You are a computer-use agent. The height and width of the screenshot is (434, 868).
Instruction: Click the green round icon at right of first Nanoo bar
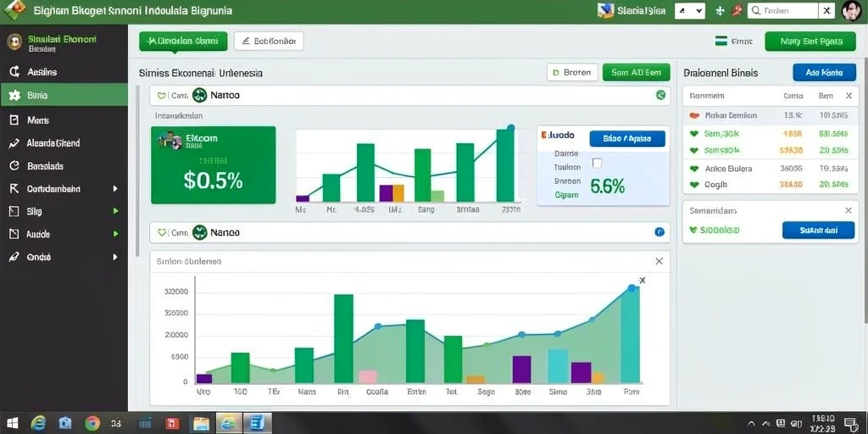point(660,95)
